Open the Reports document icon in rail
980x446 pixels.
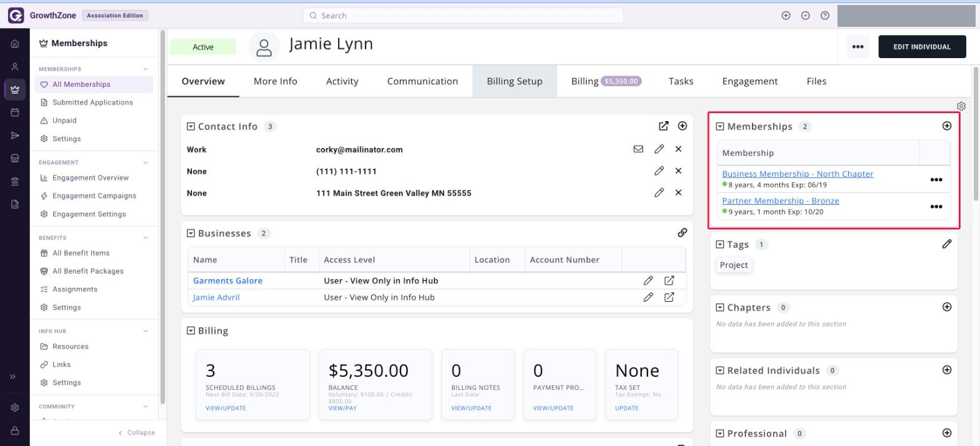coord(15,204)
